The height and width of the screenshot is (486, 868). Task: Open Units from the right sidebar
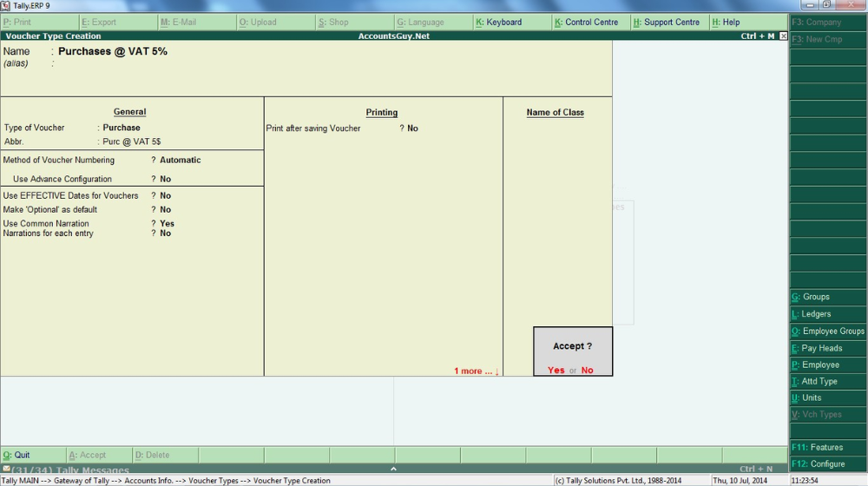[x=812, y=397]
